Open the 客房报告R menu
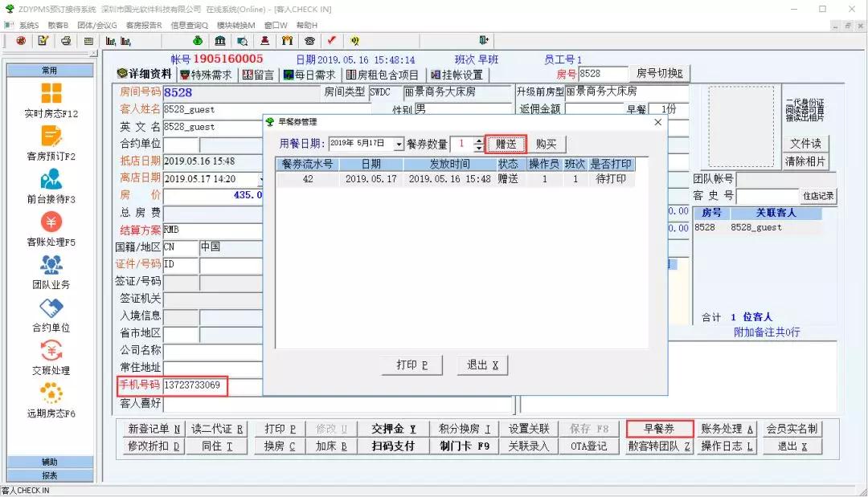 pyautogui.click(x=144, y=25)
